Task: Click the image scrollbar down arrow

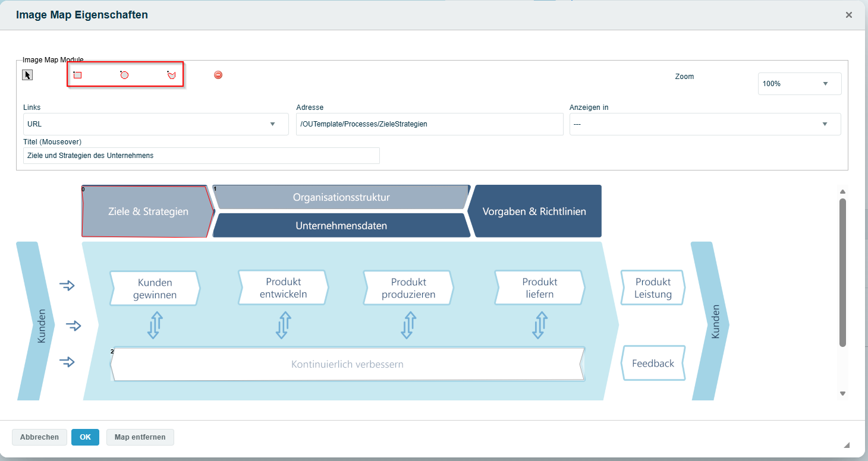Action: [x=842, y=393]
